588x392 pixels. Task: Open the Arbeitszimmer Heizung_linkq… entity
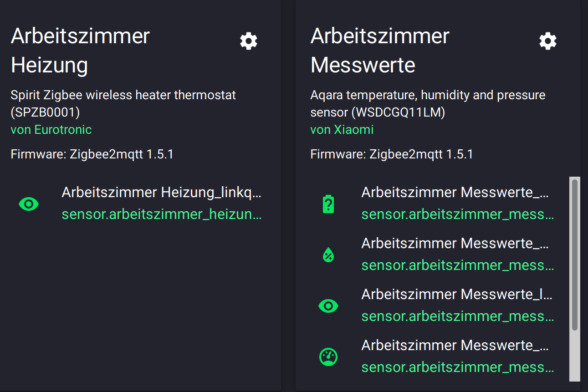point(162,193)
